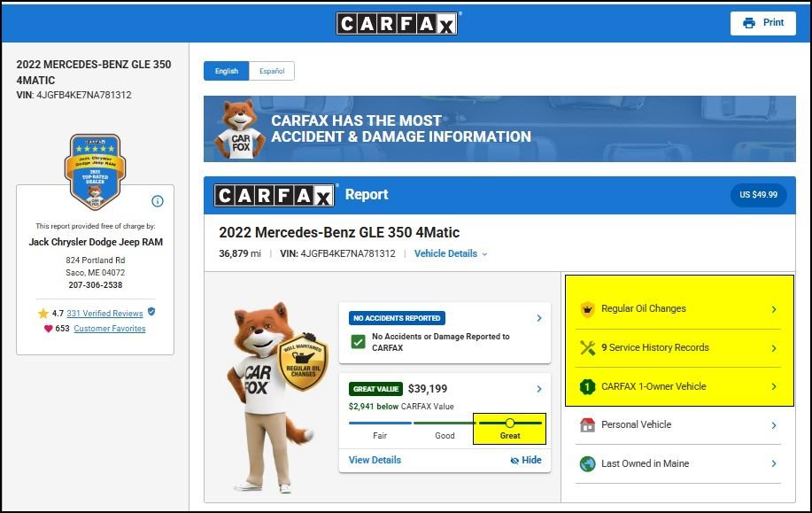Open Last Owned in Maine chevron
The image size is (812, 513).
coord(774,463)
